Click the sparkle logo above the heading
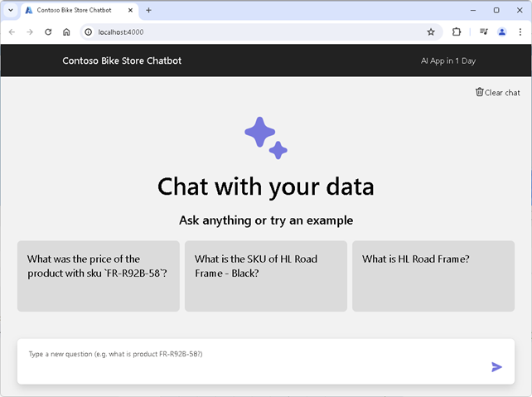The image size is (532, 397). 265,138
